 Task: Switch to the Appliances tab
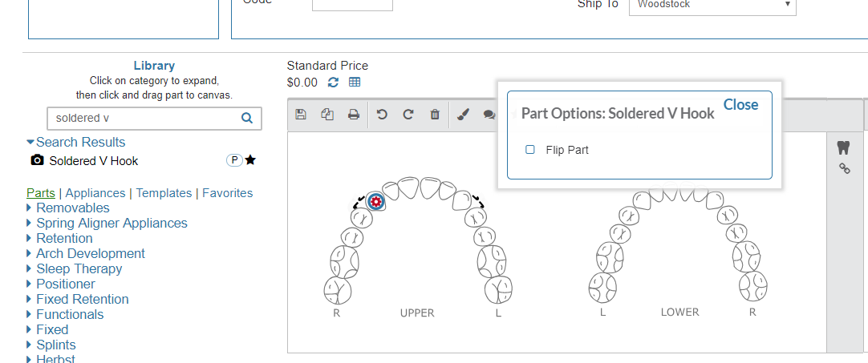coord(95,193)
